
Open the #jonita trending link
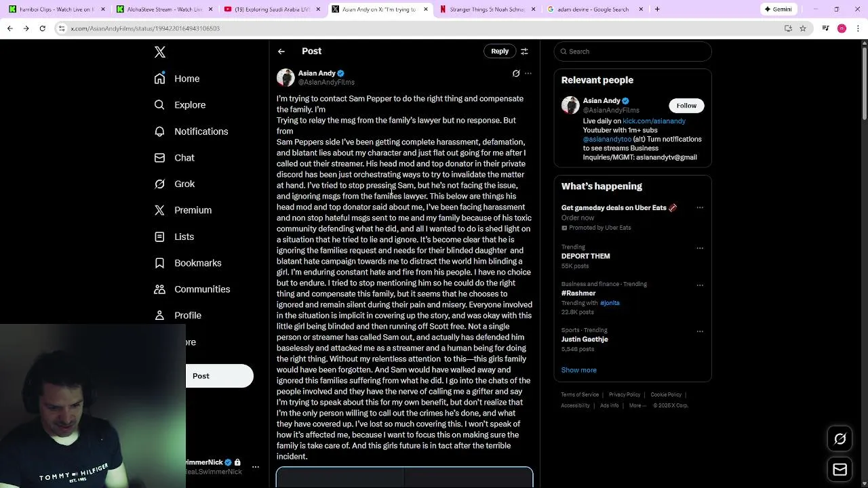pyautogui.click(x=610, y=303)
